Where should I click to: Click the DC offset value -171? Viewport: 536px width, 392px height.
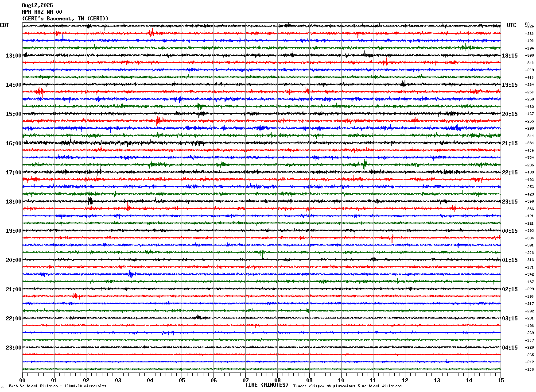coord(529,267)
